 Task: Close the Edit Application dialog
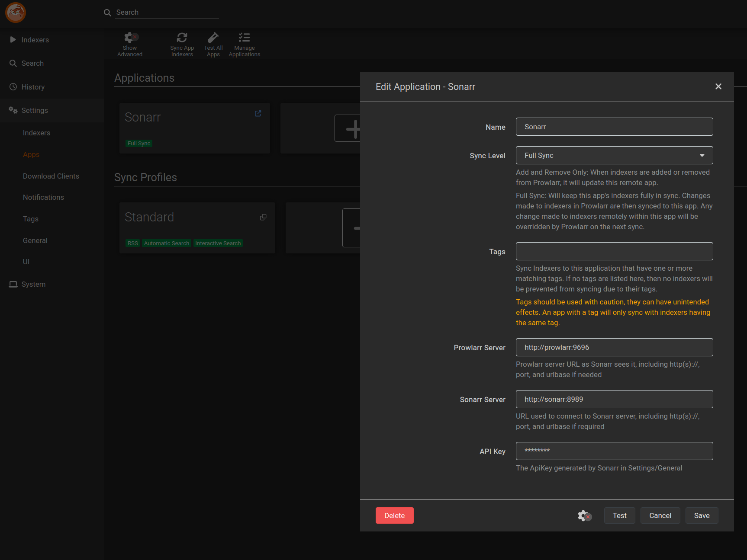coord(718,86)
